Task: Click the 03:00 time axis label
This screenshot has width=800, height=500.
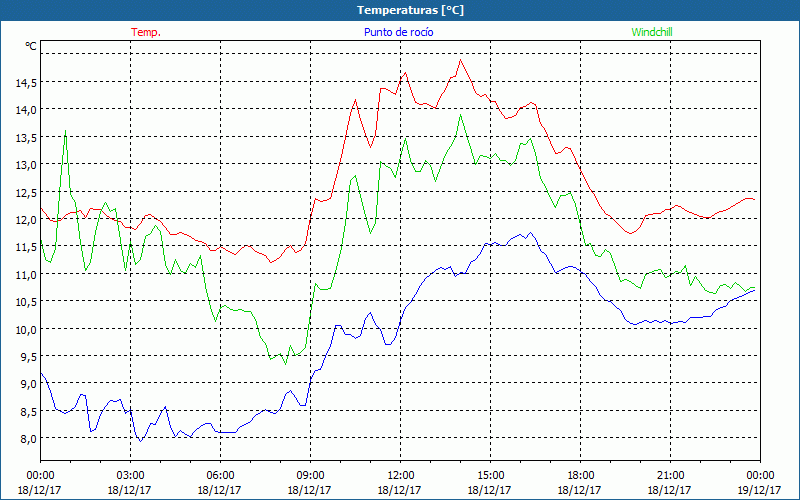Action: pos(130,475)
